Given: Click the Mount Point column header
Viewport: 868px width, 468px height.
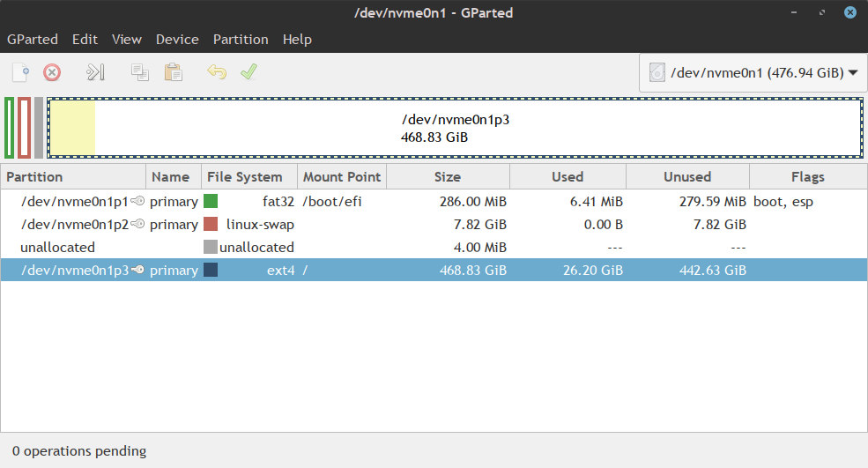Looking at the screenshot, I should 342,177.
